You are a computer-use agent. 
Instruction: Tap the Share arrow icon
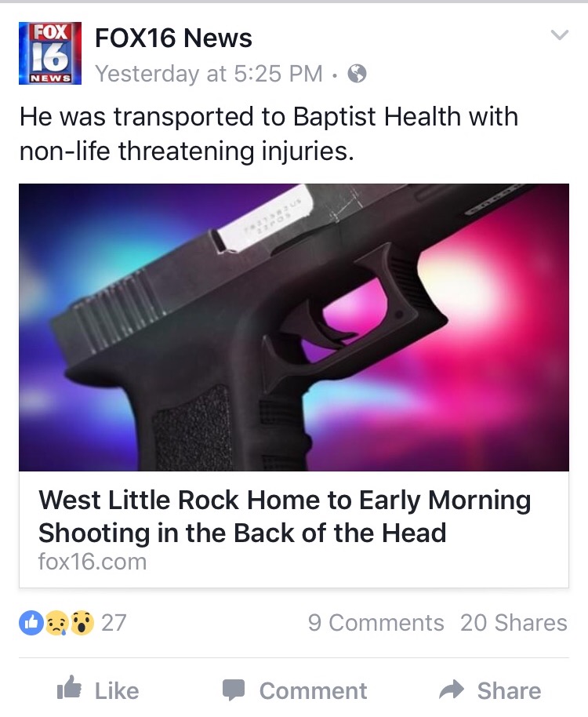pyautogui.click(x=452, y=690)
